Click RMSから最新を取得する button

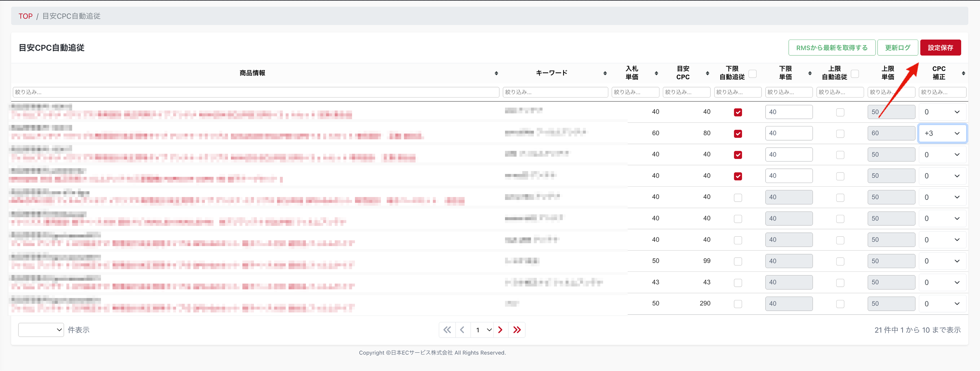[832, 48]
